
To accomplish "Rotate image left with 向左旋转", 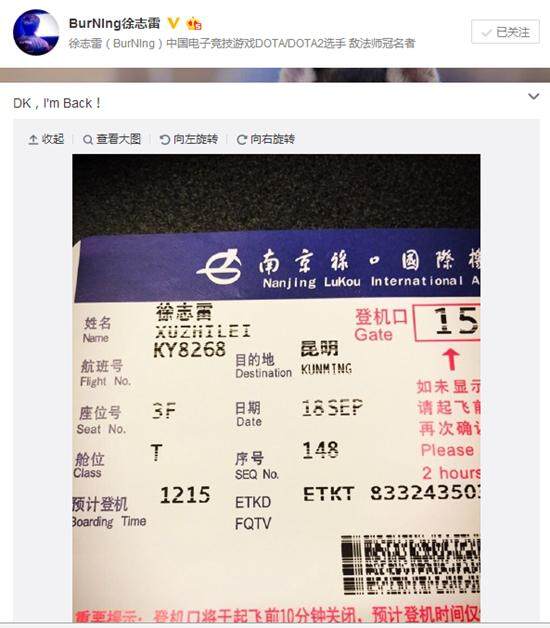I will coord(189,139).
